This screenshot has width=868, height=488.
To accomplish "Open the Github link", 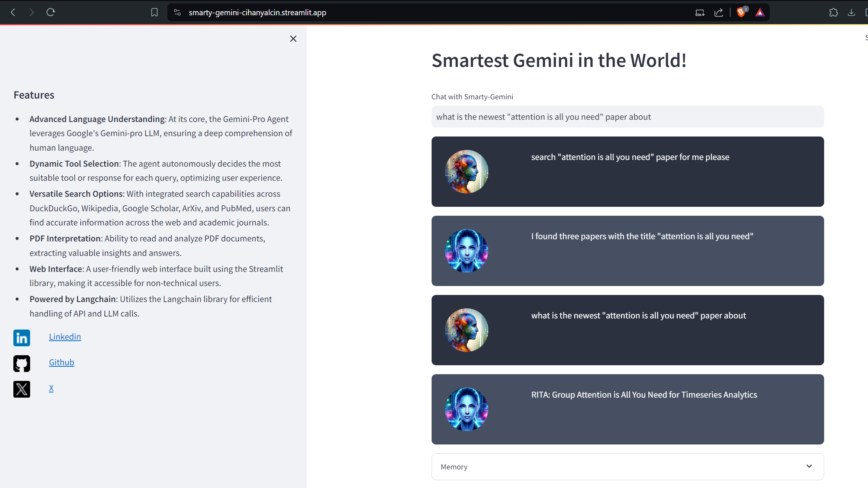I will [x=61, y=362].
